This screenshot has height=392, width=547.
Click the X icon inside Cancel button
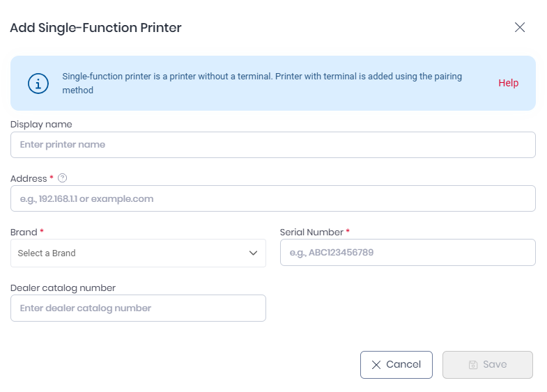pos(376,365)
